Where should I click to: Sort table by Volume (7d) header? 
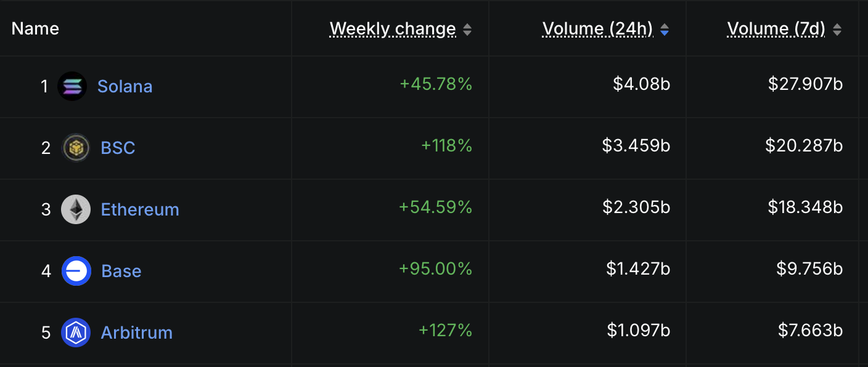point(776,29)
